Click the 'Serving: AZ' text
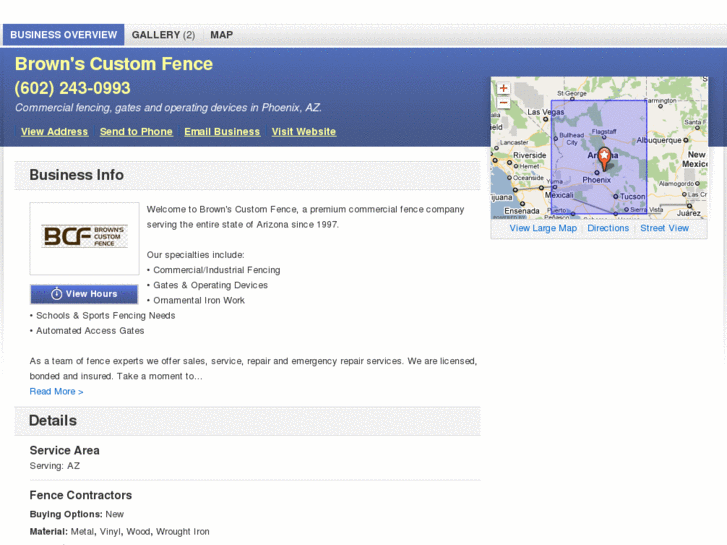The height and width of the screenshot is (545, 727). tap(55, 466)
